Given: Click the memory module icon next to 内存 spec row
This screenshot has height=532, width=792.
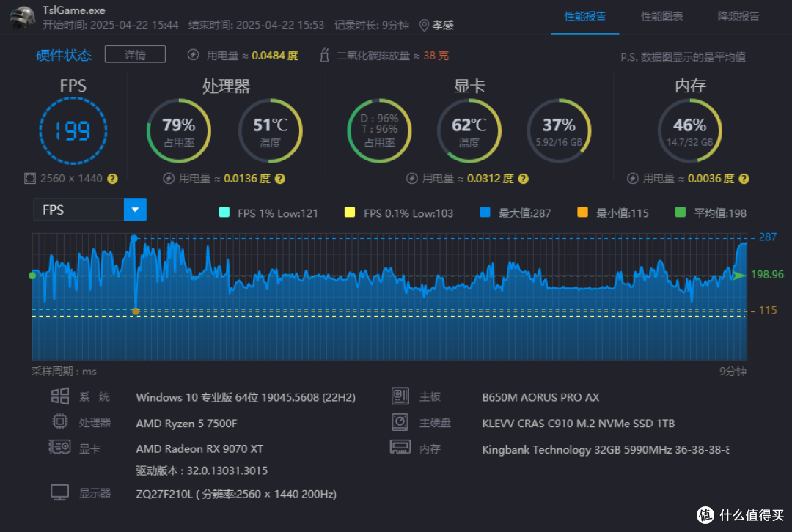Looking at the screenshot, I should 400,447.
